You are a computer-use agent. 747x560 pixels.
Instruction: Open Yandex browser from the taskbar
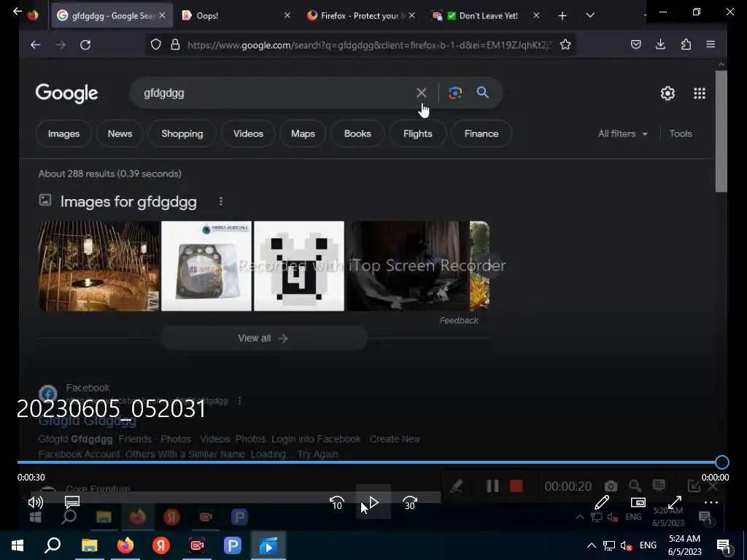pos(161,545)
